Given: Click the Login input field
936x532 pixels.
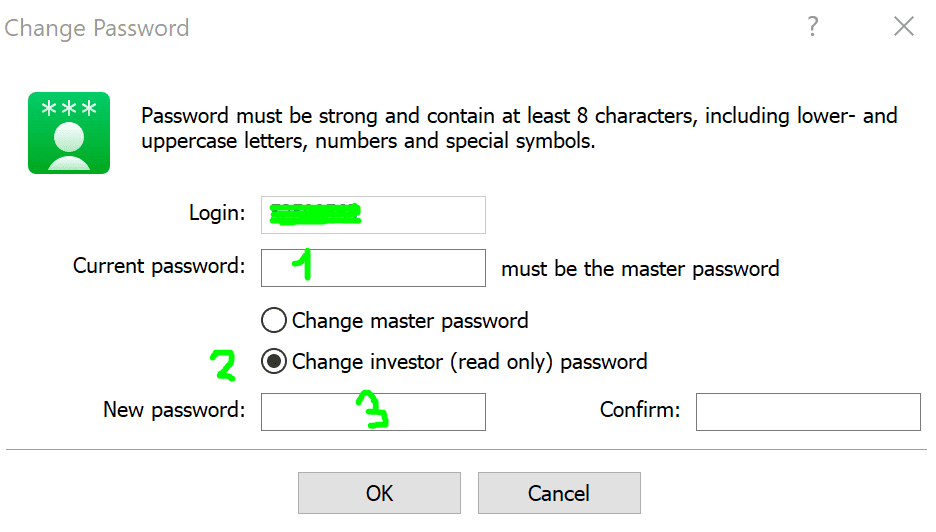Looking at the screenshot, I should (373, 214).
